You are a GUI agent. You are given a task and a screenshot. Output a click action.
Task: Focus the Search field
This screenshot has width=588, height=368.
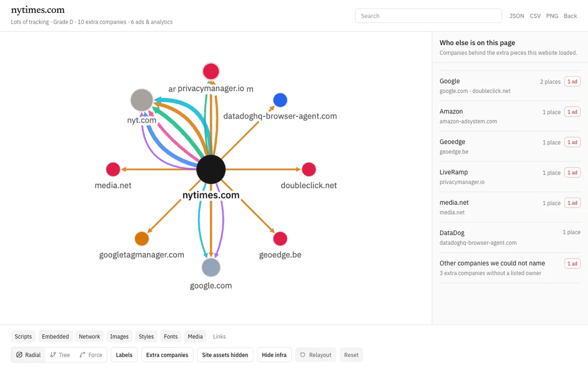tap(428, 16)
